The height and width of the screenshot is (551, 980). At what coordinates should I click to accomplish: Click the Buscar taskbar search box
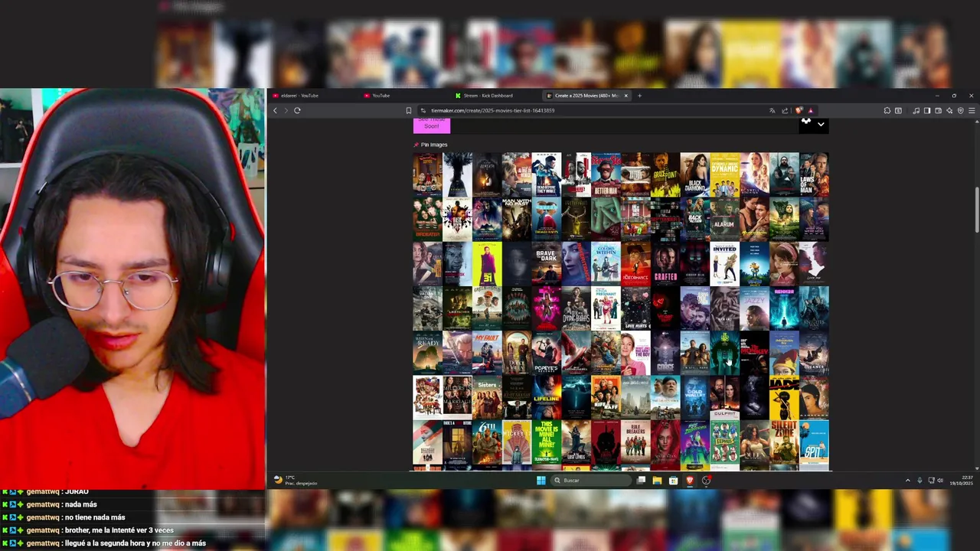point(590,481)
